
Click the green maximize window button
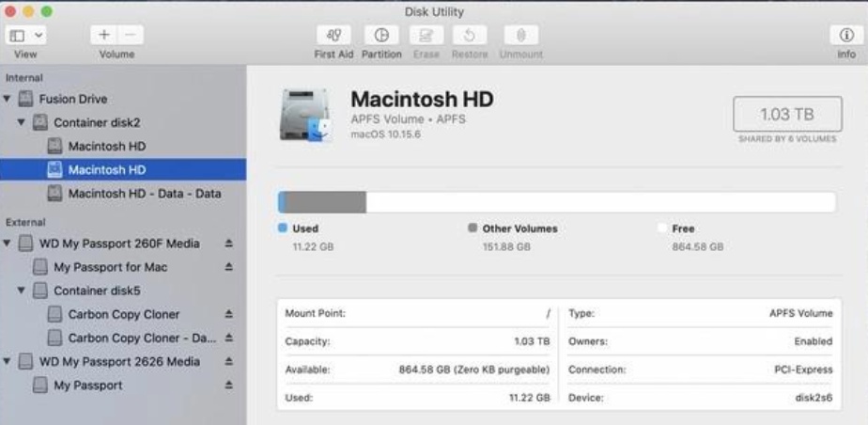pos(47,11)
